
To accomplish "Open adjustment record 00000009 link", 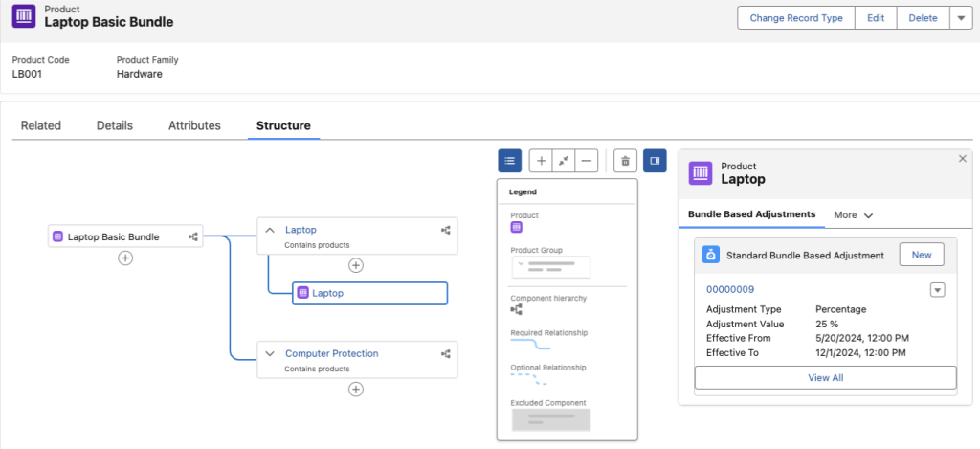I will (730, 289).
